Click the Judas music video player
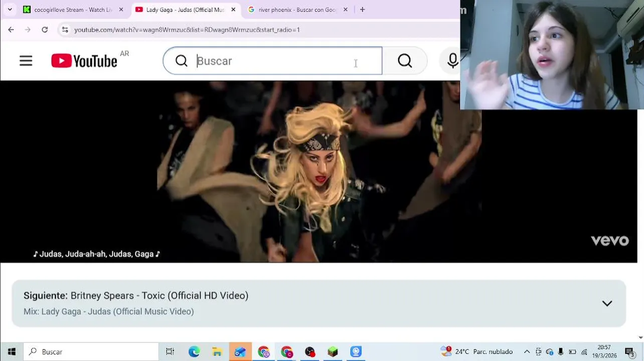This screenshot has width=644, height=361. pos(318,171)
